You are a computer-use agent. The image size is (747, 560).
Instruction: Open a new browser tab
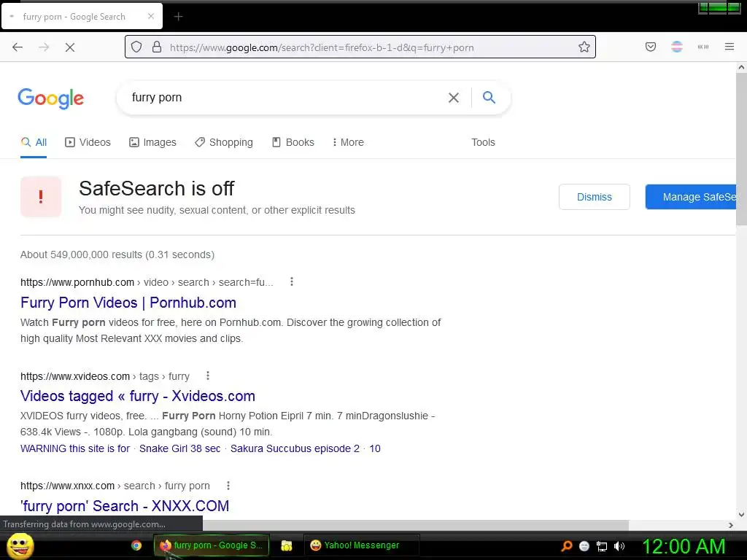coord(178,17)
